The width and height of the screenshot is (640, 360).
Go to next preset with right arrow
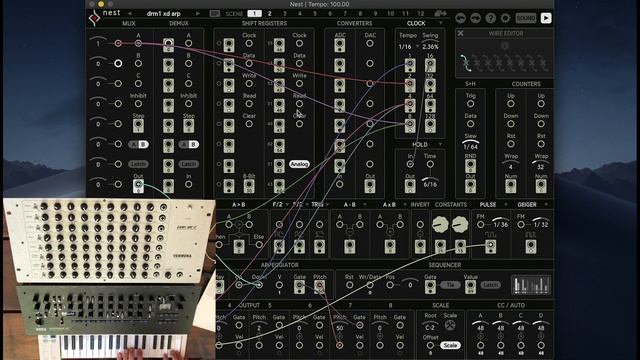coord(198,13)
